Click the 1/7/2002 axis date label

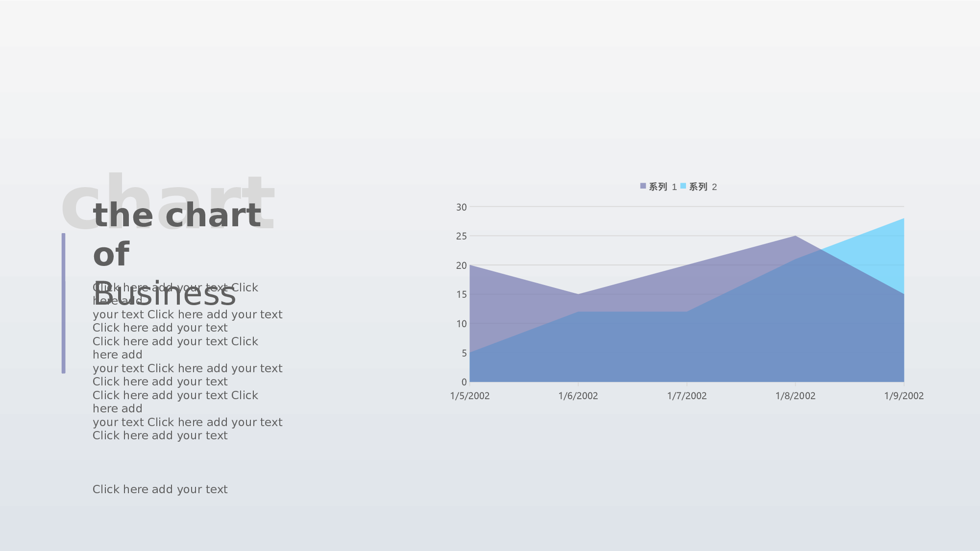tap(687, 396)
